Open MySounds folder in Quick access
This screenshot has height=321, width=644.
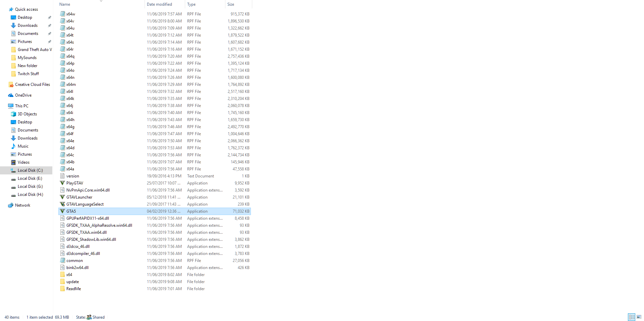coord(27,58)
